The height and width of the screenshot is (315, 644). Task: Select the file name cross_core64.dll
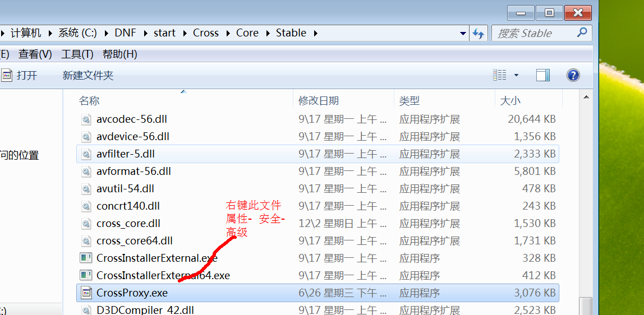[x=134, y=241]
